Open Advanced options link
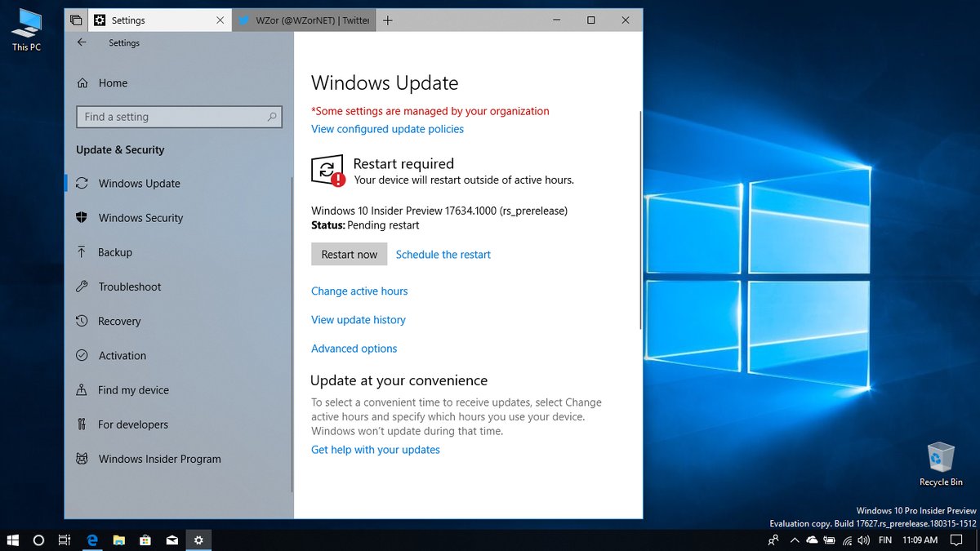 (354, 349)
